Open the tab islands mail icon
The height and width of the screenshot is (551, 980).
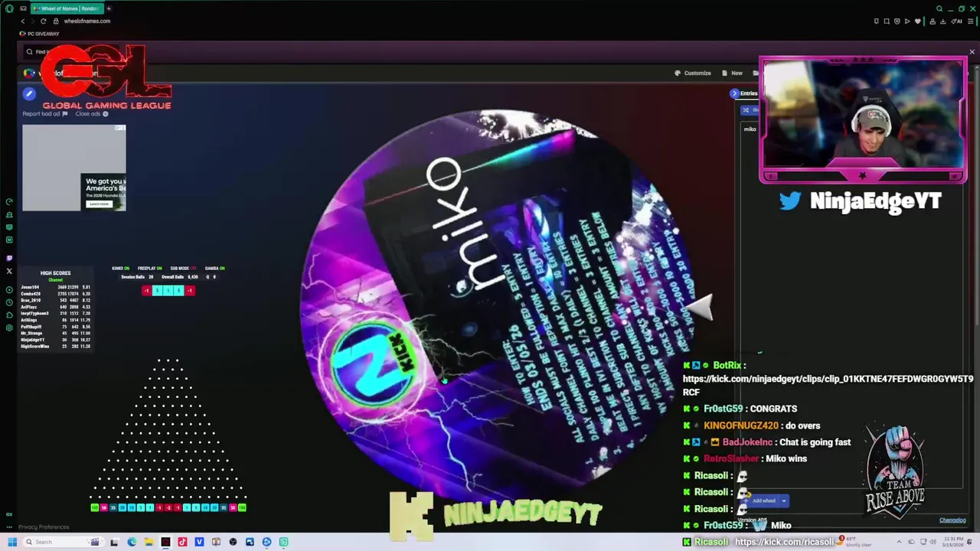(24, 8)
